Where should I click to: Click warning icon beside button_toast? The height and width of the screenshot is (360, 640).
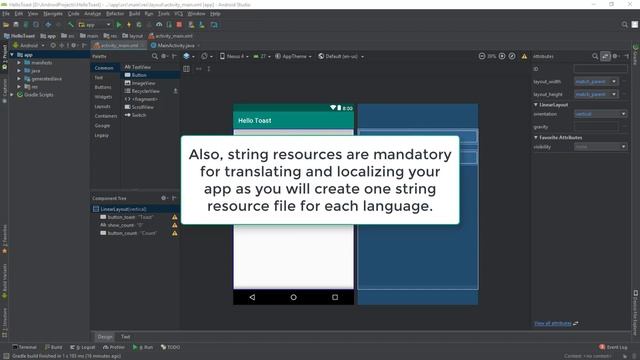175,217
